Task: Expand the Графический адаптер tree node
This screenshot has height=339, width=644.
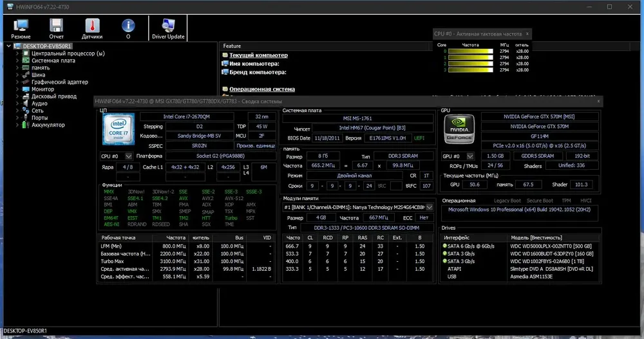Action: click(x=17, y=82)
